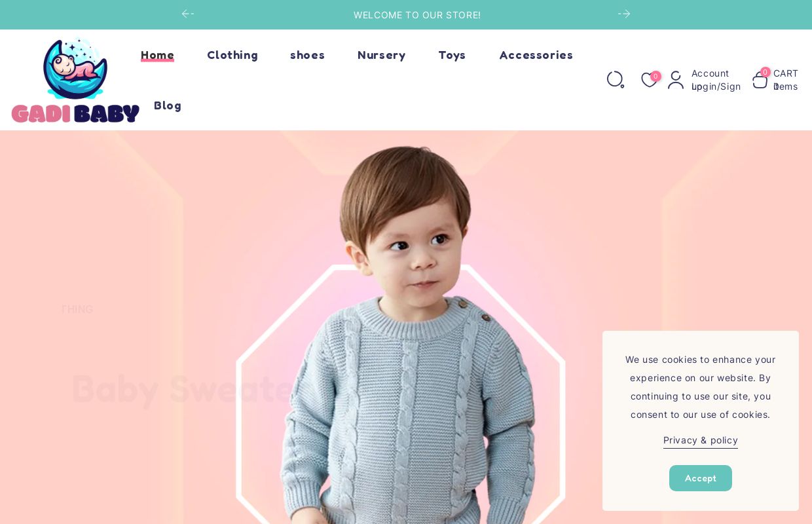Viewport: 812px width, 524px height.
Task: Select Toys in navigation
Action: [x=452, y=55]
